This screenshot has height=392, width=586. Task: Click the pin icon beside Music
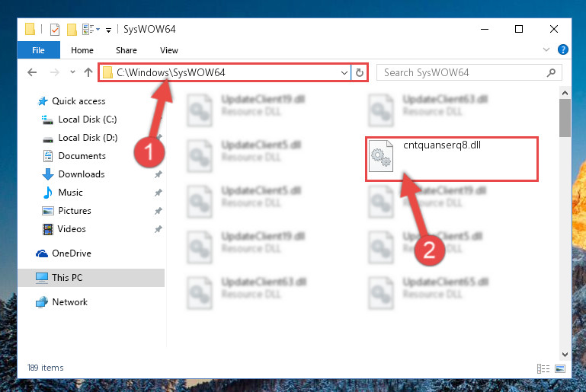pos(159,193)
